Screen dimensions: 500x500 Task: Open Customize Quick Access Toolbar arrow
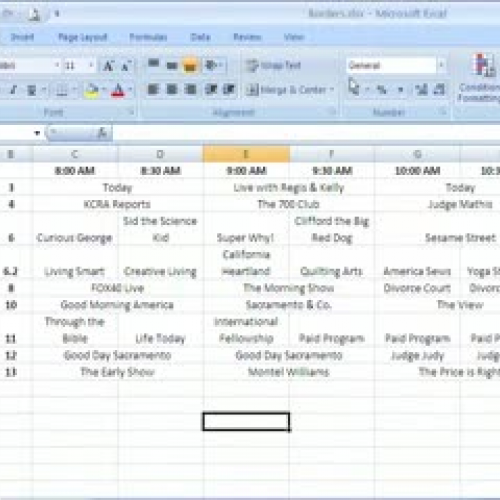click(x=57, y=14)
